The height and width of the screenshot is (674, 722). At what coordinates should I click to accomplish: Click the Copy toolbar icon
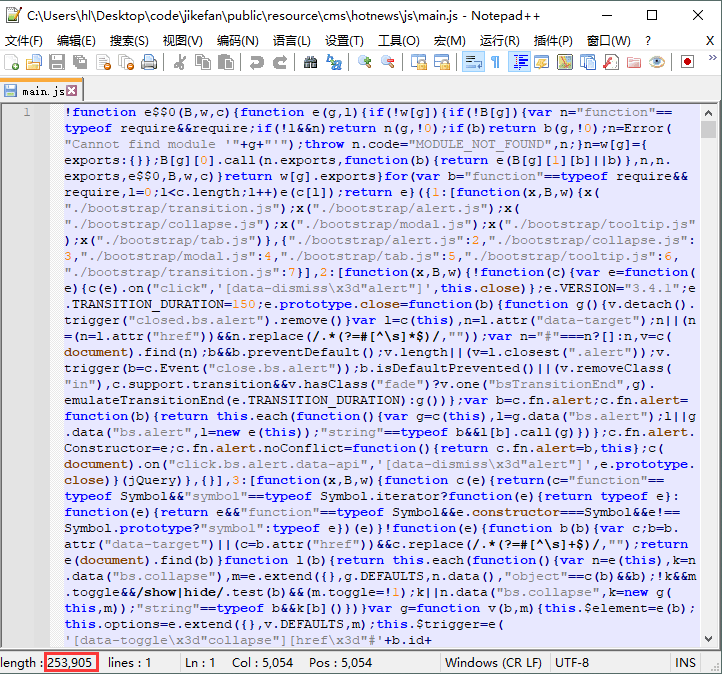tap(203, 62)
